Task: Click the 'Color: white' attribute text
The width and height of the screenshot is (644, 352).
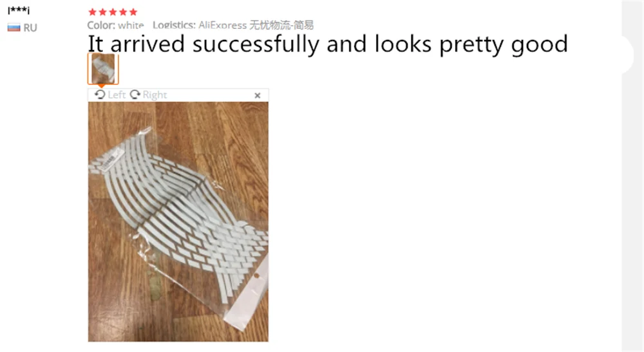Action: (x=115, y=26)
